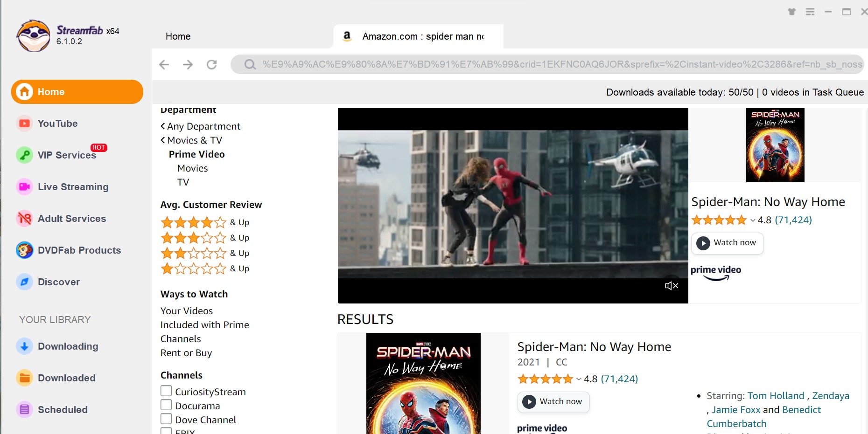Go forward with the forward arrow

pos(188,64)
